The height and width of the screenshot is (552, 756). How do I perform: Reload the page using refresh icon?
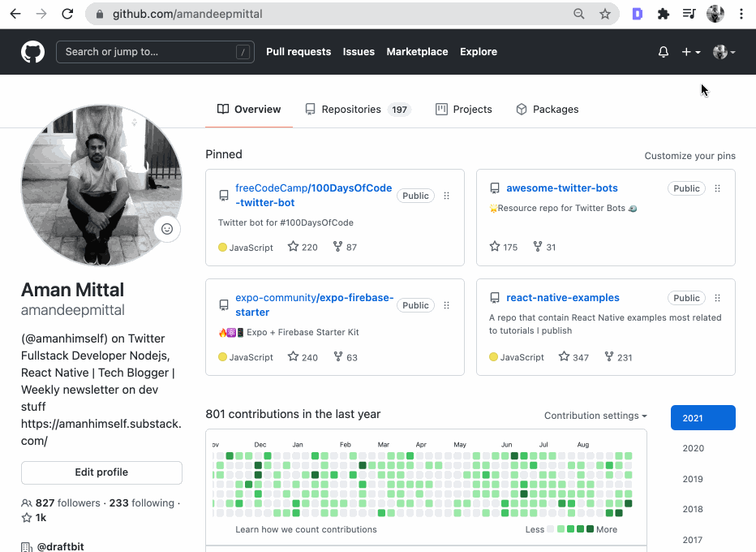coord(67,14)
